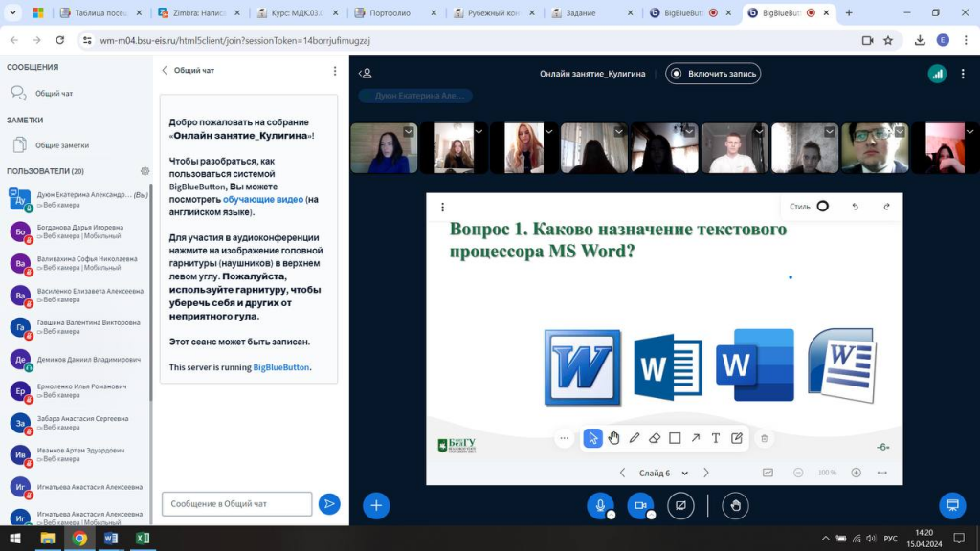Open the BigBlueButton link in chat
This screenshot has width=980, height=551.
pos(280,367)
